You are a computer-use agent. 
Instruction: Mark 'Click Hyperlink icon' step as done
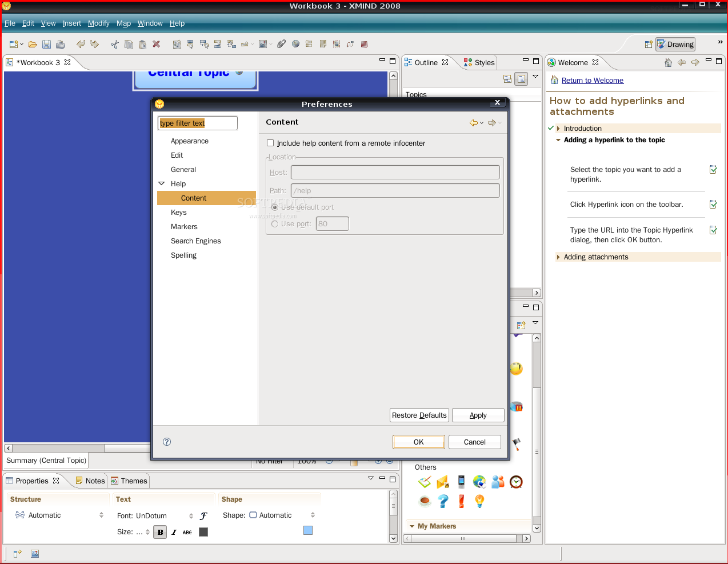point(713,205)
